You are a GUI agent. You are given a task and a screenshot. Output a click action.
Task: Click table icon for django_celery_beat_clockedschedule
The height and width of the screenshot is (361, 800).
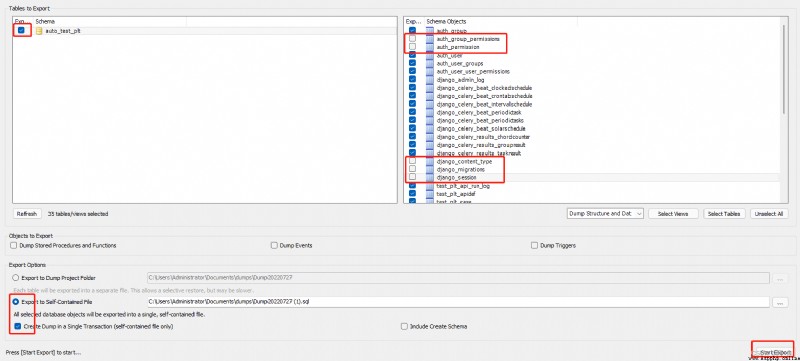tap(430, 88)
